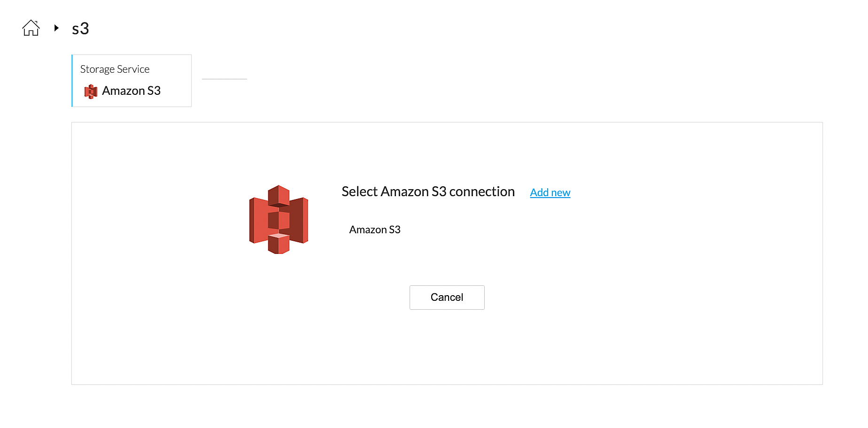Screen dimensions: 868x428
Task: Click the Storage Service label text
Action: pyautogui.click(x=115, y=69)
